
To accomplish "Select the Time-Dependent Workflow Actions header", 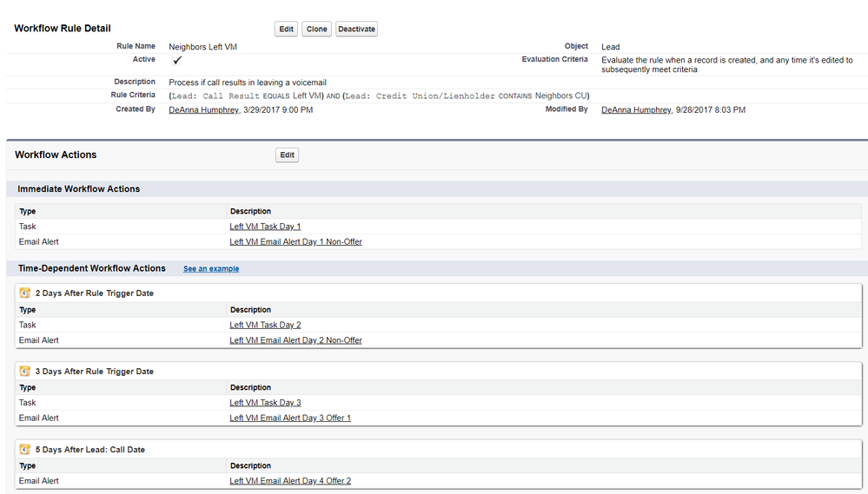I will pyautogui.click(x=91, y=268).
